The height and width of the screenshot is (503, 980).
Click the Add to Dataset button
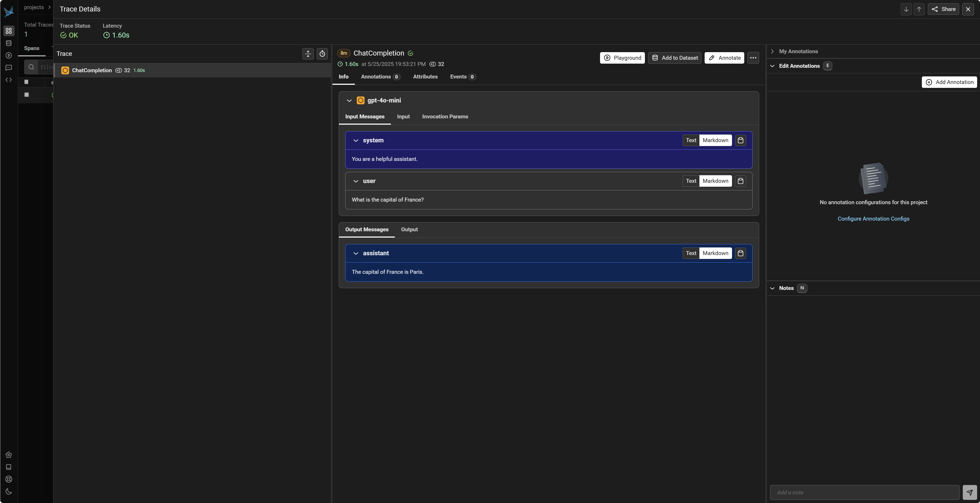point(675,58)
